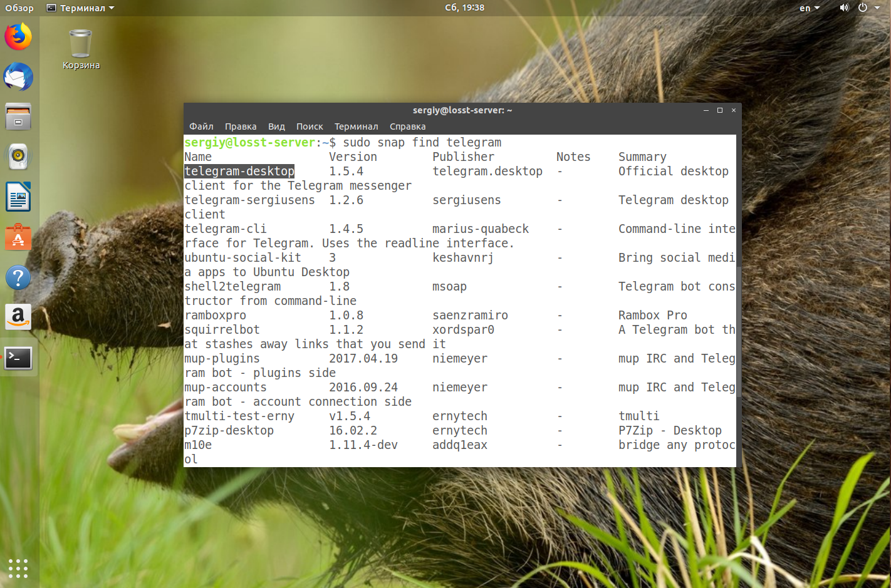This screenshot has height=588, width=891.
Task: Click version 1.11.4-dev text
Action: point(363,445)
